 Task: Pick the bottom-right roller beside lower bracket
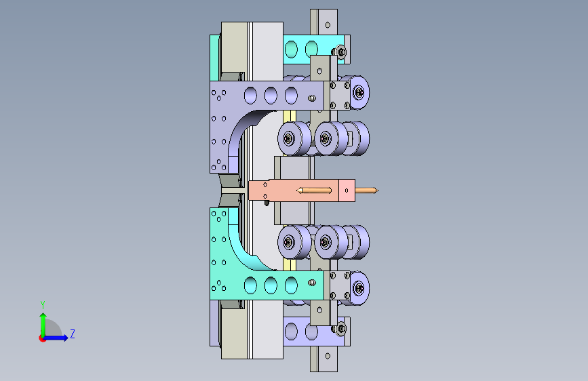coord(359,288)
